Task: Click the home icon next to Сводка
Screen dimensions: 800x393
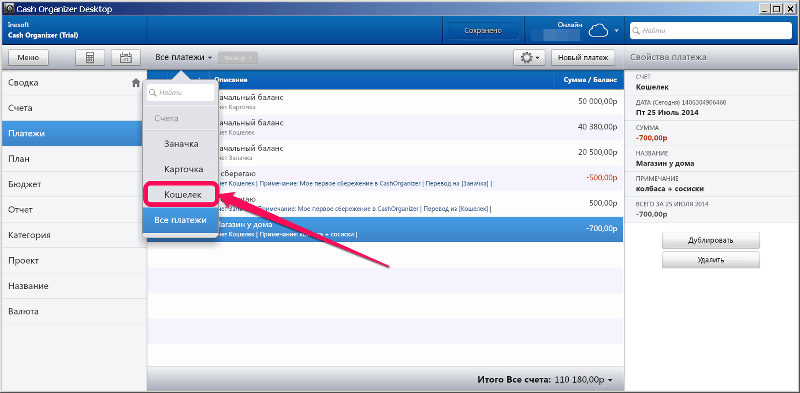Action: tap(136, 82)
